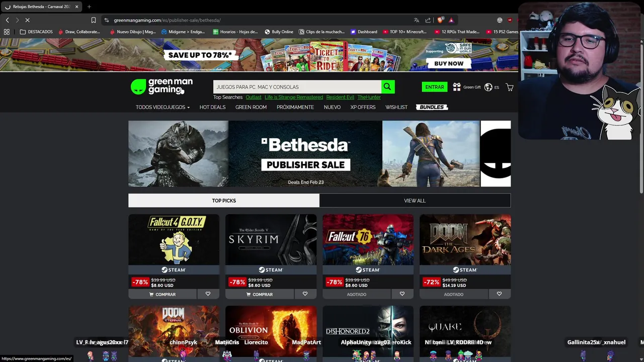Image resolution: width=644 pixels, height=362 pixels.
Task: Open the apps grid in the bookmarks bar
Action: 7,32
